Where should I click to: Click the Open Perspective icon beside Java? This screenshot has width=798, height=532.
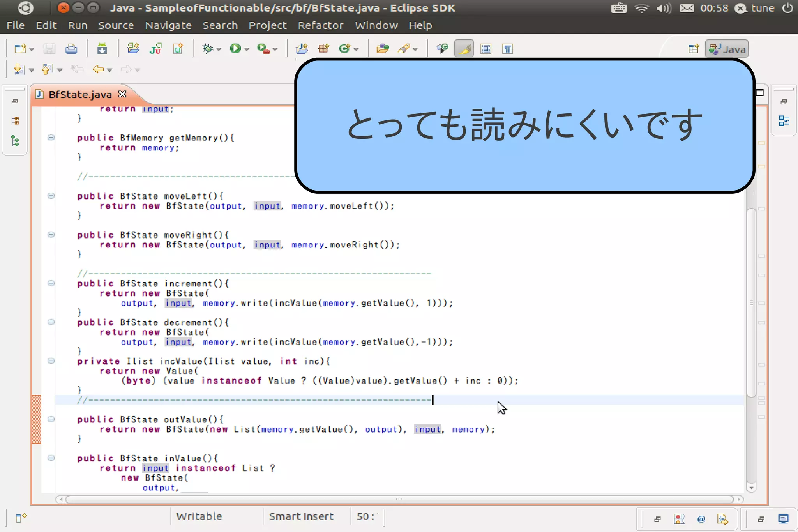[693, 49]
